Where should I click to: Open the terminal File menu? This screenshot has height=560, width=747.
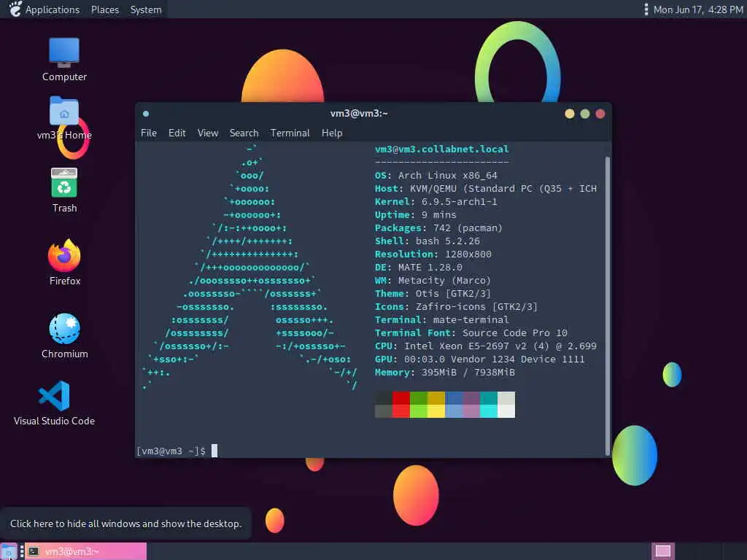click(x=149, y=133)
